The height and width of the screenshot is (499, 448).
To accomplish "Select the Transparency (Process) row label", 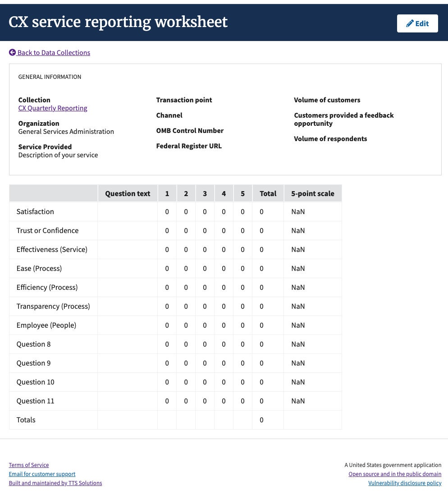I will pos(53,306).
